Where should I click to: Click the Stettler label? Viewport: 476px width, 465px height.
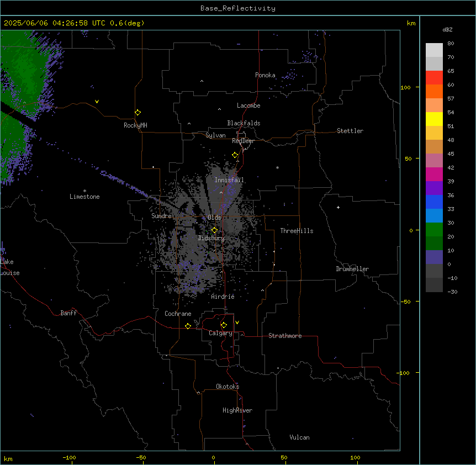pyautogui.click(x=350, y=131)
